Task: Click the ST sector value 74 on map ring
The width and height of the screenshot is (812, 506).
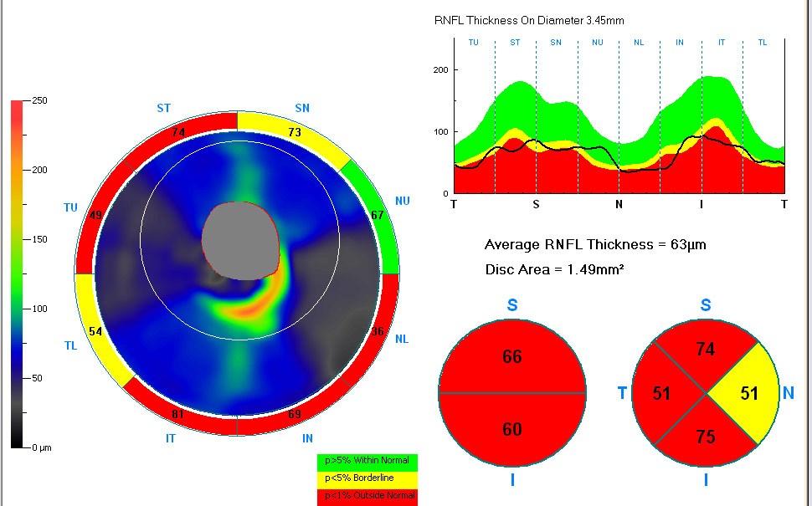Action: click(x=178, y=132)
